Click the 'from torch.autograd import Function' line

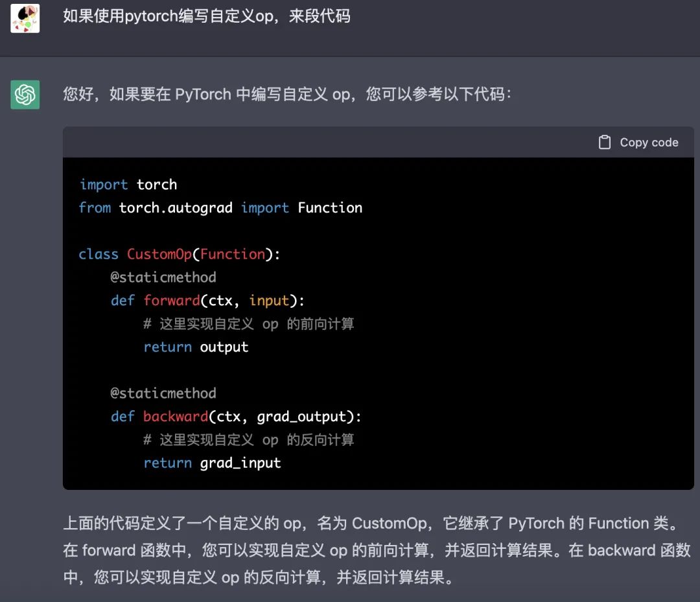(x=220, y=208)
